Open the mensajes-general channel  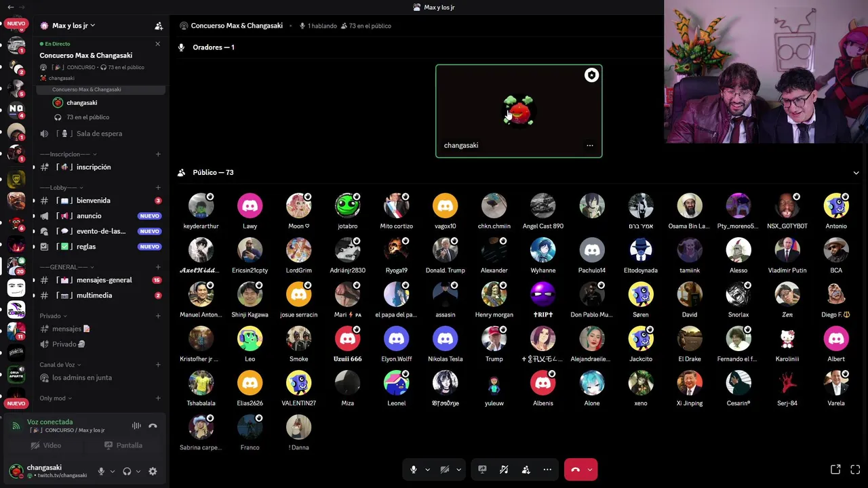(99, 280)
